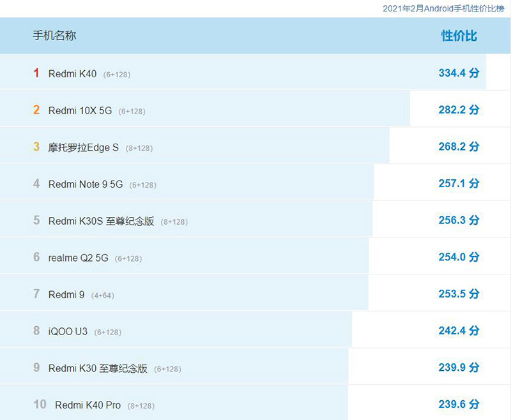Click rank number 10
The image size is (511, 420).
coord(40,404)
